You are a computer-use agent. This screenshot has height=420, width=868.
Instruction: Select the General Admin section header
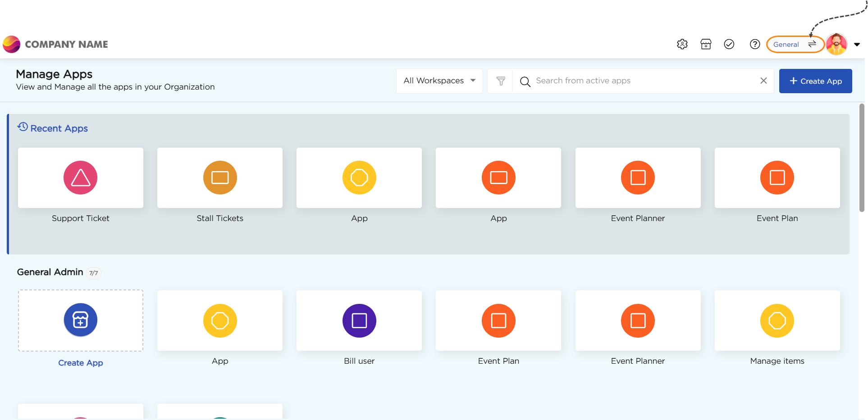pos(50,272)
